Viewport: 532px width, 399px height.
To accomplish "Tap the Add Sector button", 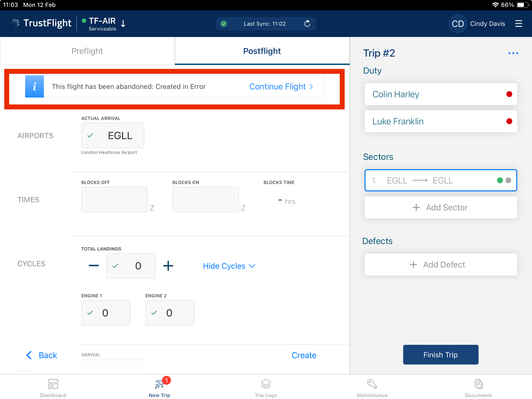I will pos(441,207).
